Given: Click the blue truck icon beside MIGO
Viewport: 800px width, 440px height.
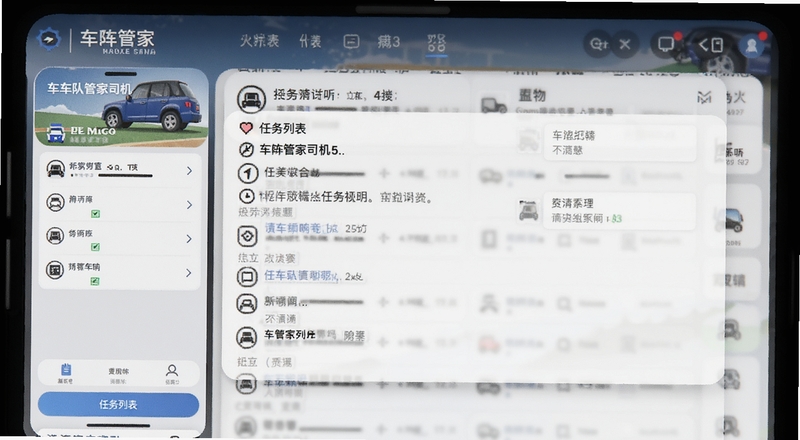Looking at the screenshot, I should click(56, 134).
